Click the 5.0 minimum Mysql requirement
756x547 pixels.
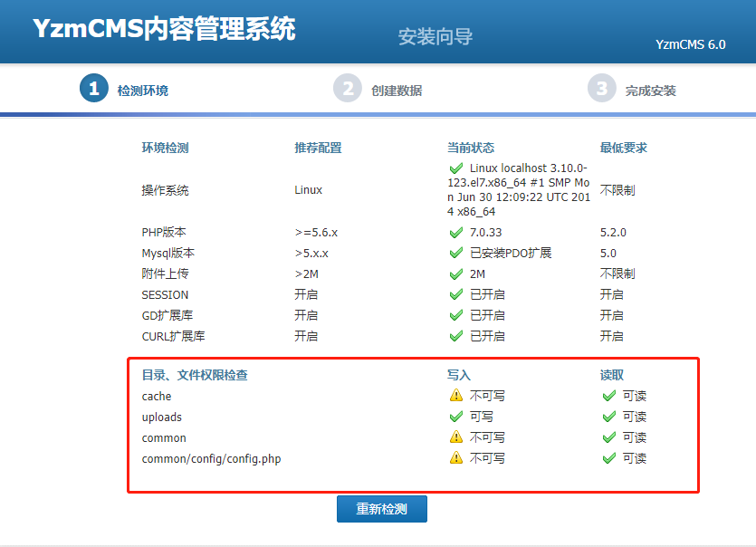coord(608,254)
